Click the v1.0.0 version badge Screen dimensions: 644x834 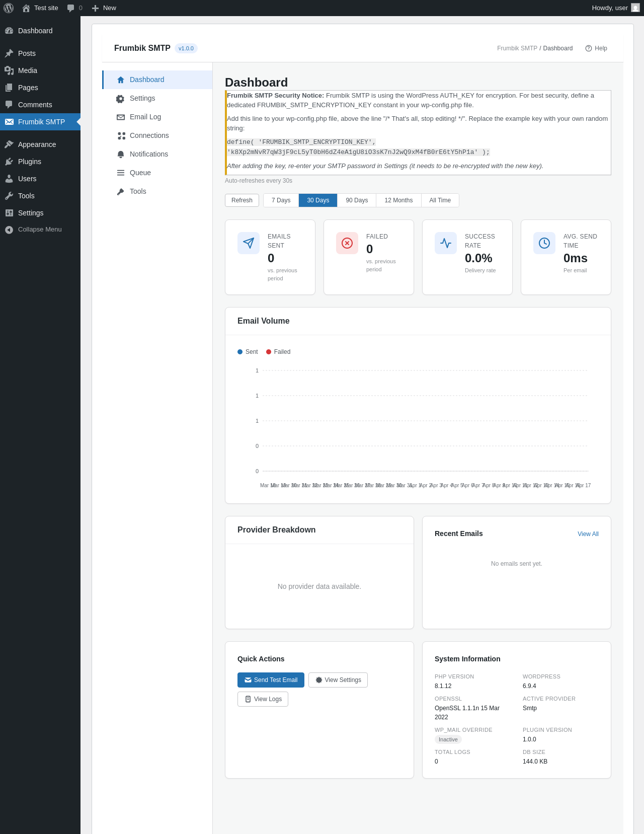186,48
